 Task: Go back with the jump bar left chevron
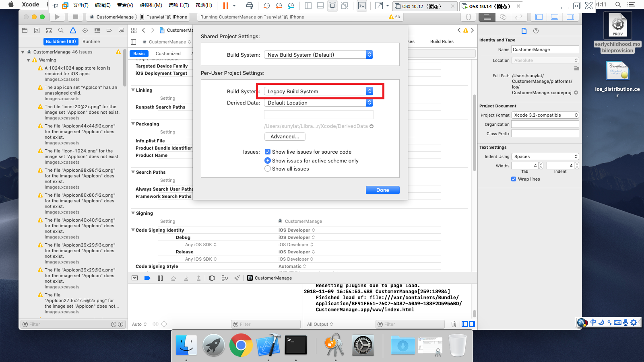pos(144,30)
